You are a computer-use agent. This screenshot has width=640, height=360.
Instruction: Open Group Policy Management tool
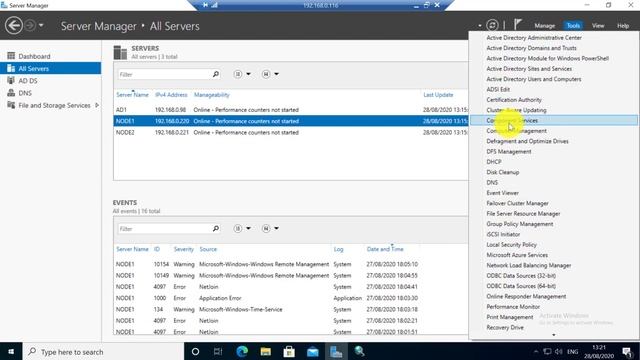click(x=520, y=224)
